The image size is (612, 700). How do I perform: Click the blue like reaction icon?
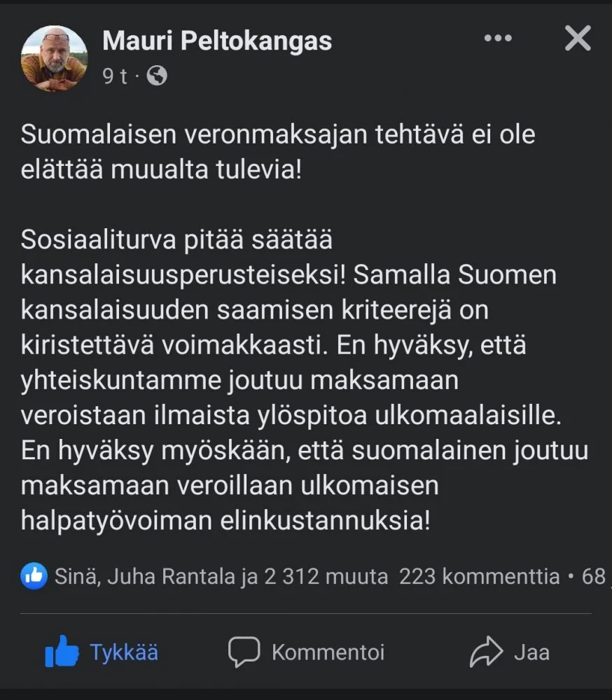[34, 576]
